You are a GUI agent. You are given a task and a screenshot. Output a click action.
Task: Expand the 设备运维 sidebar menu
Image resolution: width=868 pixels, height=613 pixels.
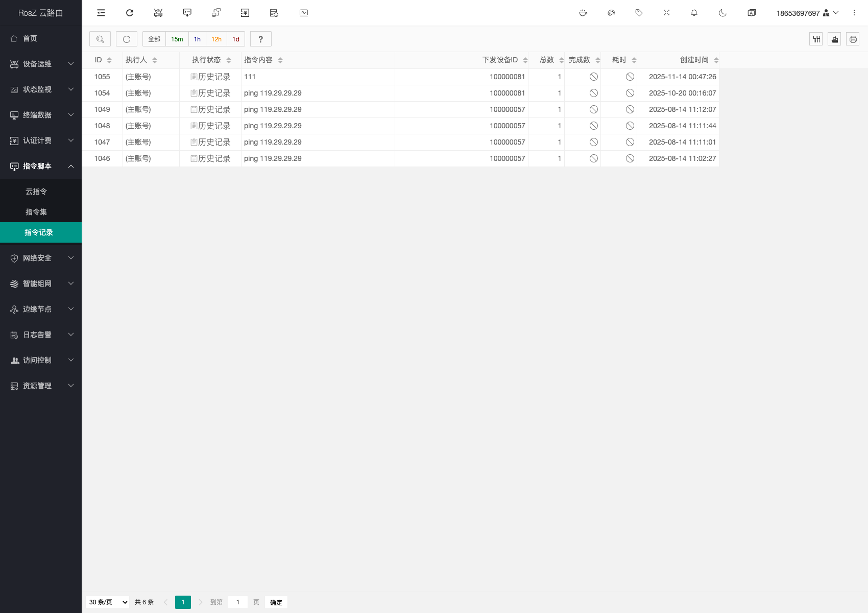(x=41, y=64)
